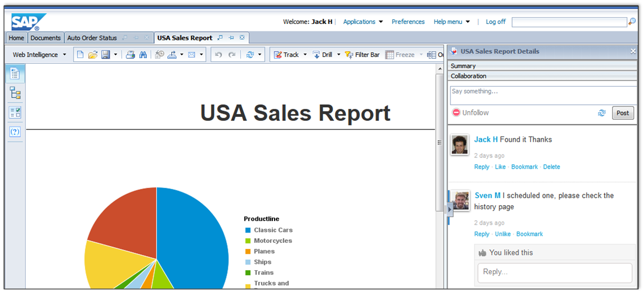Click the refresh icon beside Post button

coord(602,113)
